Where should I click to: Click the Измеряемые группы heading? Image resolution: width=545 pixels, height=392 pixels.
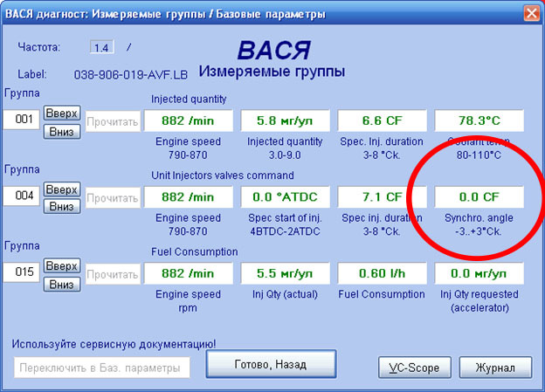click(x=272, y=72)
